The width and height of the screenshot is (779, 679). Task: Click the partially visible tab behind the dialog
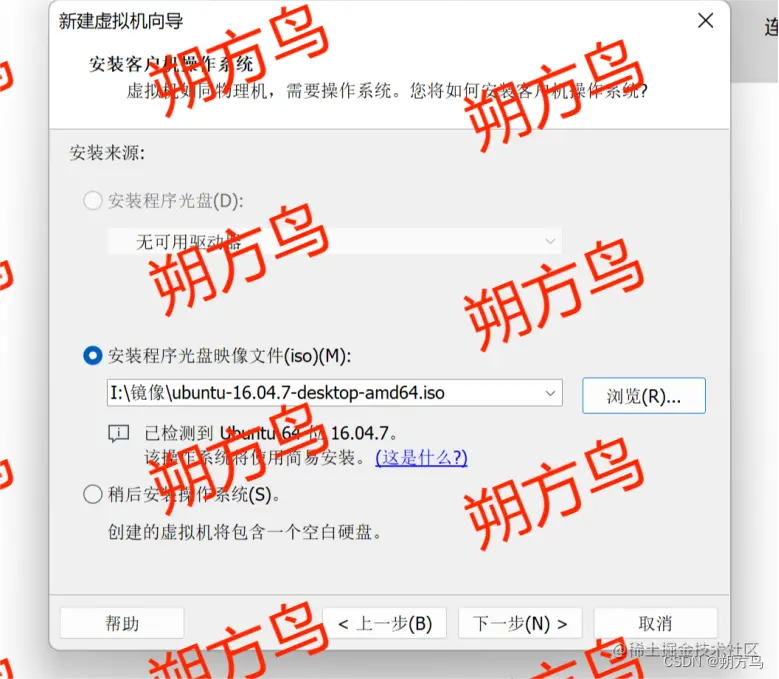pos(772,27)
